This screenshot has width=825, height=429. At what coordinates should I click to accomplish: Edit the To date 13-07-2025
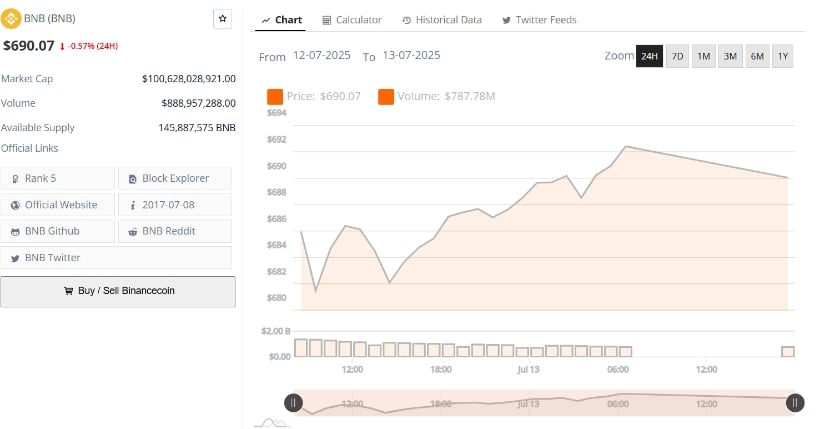coord(411,55)
